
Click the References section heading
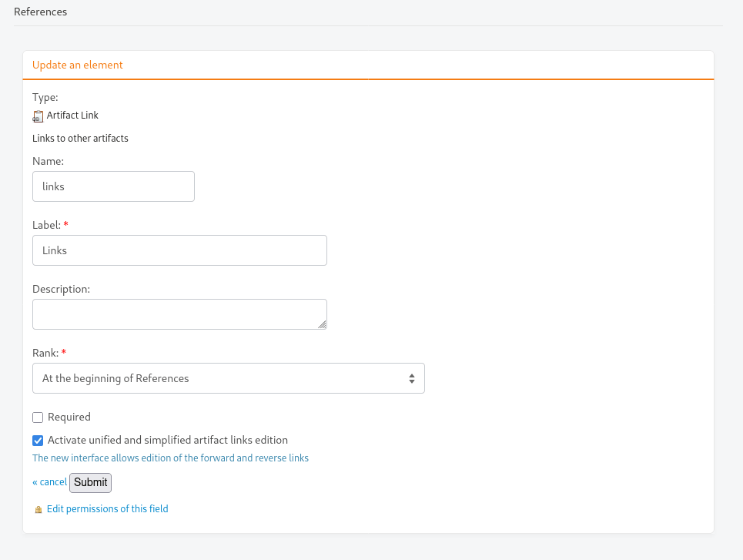[40, 12]
